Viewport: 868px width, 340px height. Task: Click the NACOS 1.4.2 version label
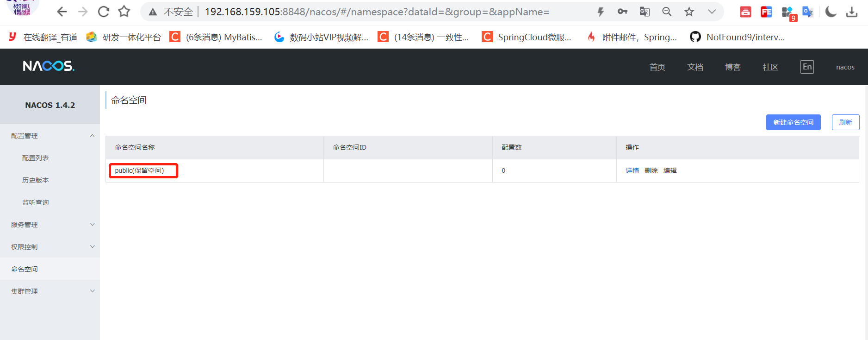click(x=50, y=105)
